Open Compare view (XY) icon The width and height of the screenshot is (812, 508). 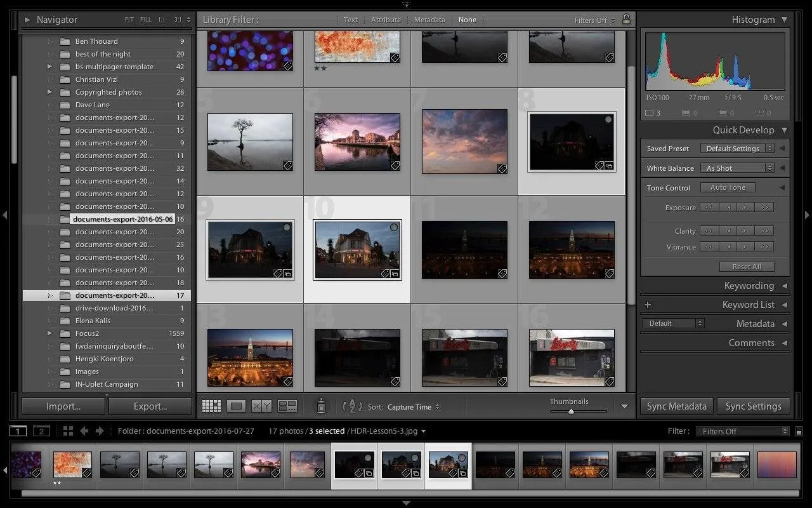click(x=261, y=406)
